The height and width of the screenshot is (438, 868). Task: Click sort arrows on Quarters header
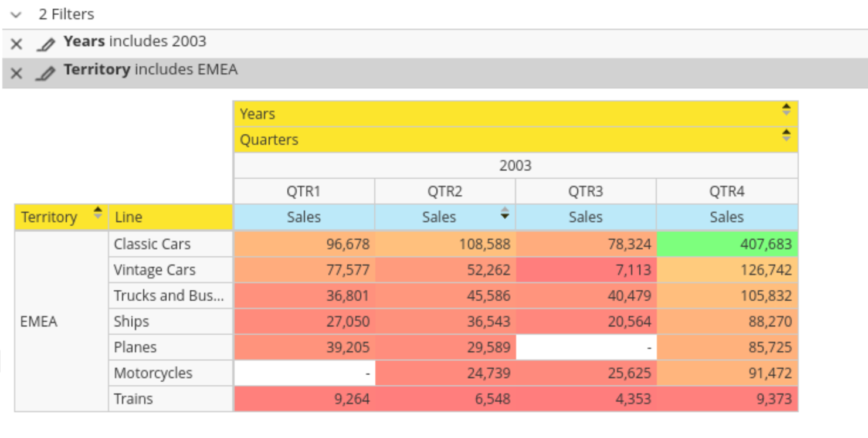(786, 135)
